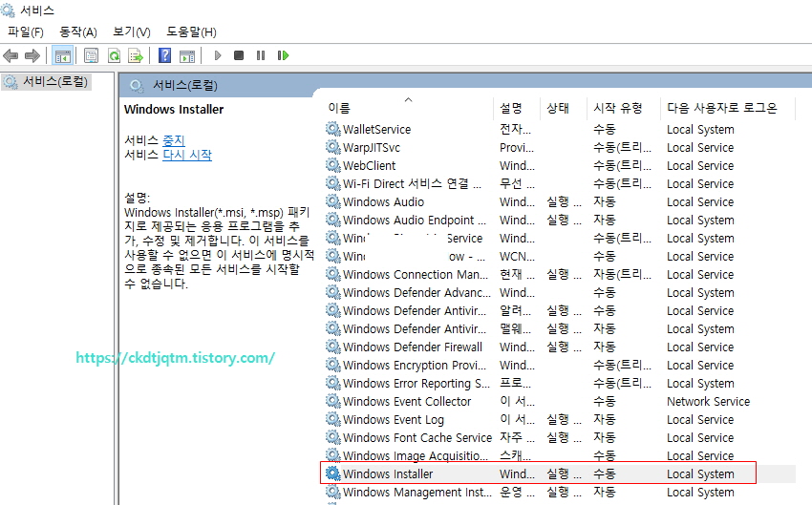Click the Export List toolbar icon
812x505 pixels.
[136, 55]
